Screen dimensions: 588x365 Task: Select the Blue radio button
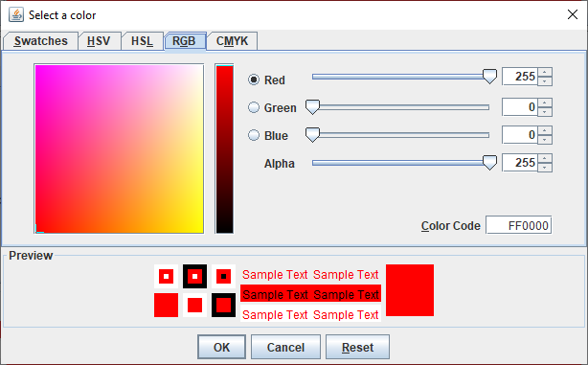254,135
